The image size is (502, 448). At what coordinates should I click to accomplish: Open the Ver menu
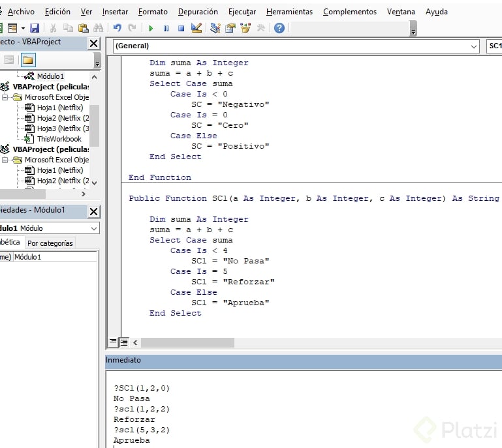coord(86,12)
